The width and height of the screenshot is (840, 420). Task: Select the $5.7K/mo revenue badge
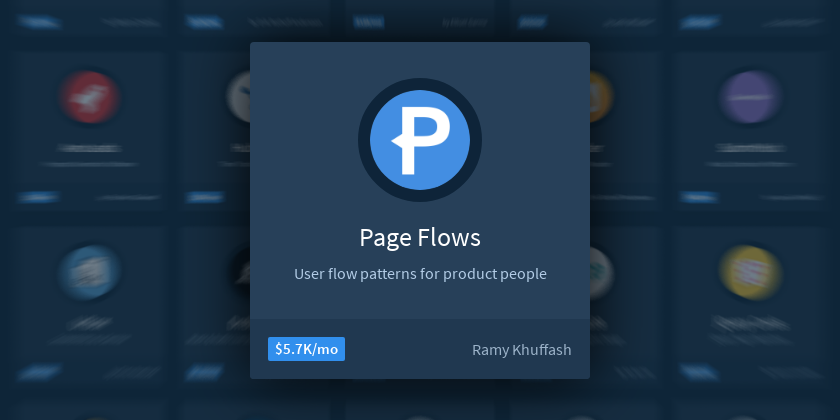[x=306, y=349]
